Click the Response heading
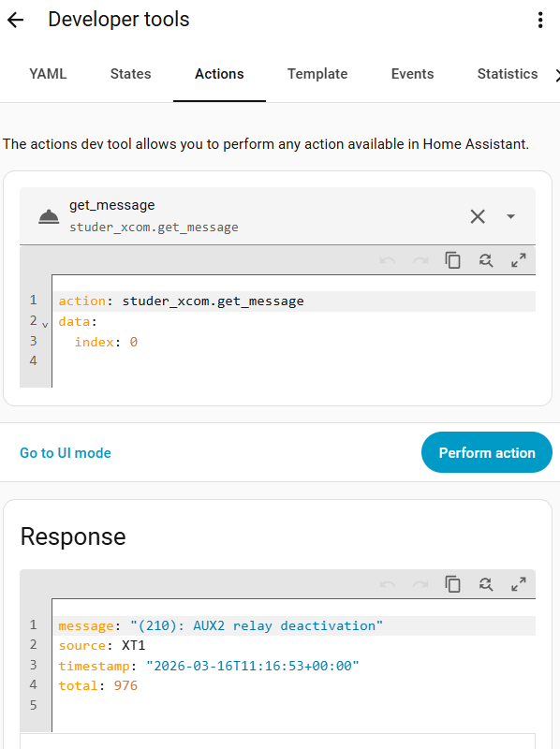This screenshot has height=749, width=560. tap(73, 536)
